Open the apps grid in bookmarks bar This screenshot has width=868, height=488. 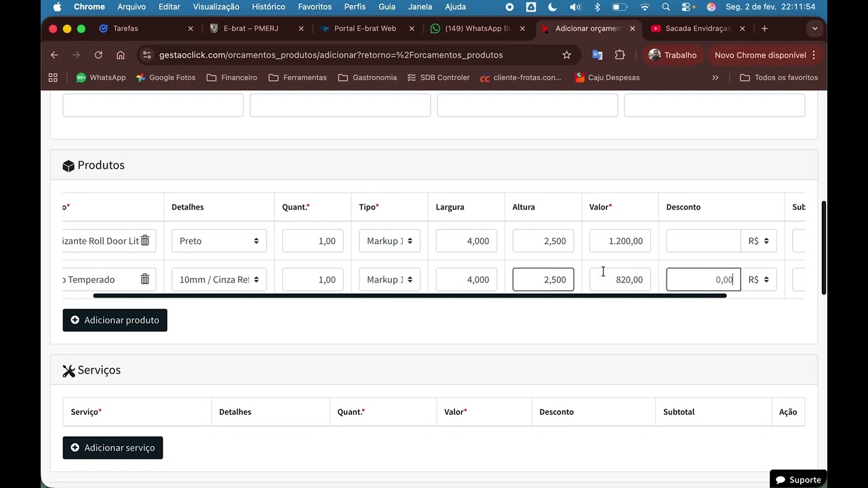coord(53,77)
